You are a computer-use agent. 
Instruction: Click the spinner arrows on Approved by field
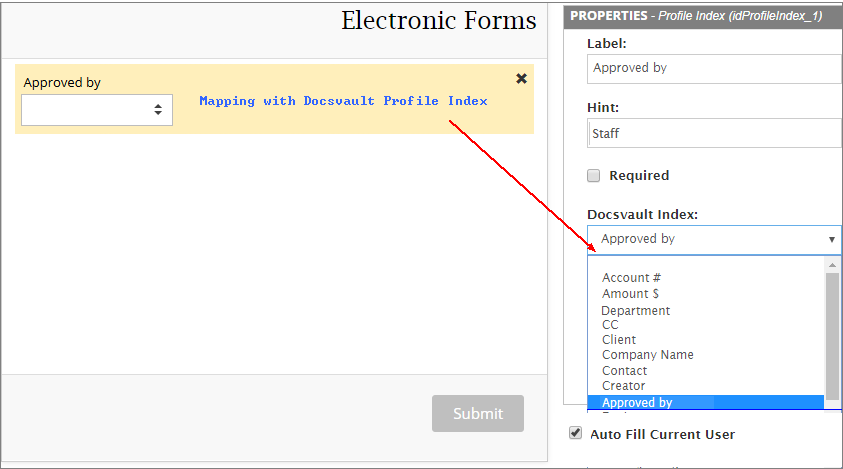coord(158,110)
